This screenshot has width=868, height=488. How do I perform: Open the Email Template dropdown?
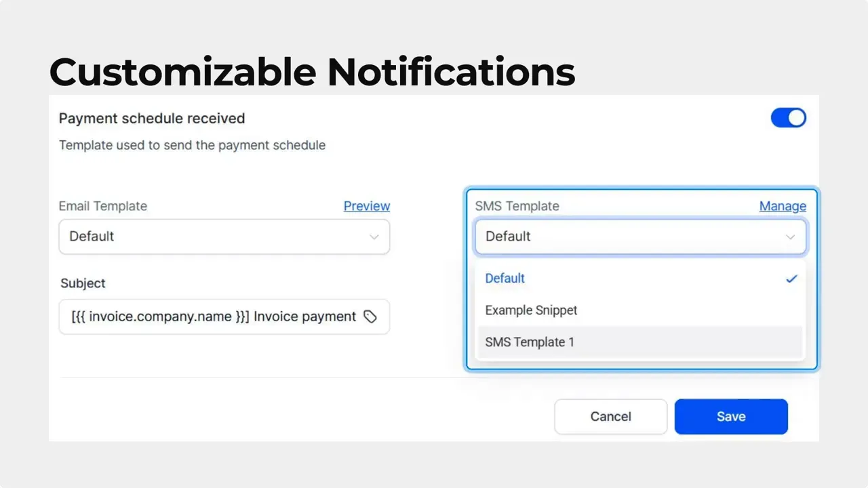224,237
